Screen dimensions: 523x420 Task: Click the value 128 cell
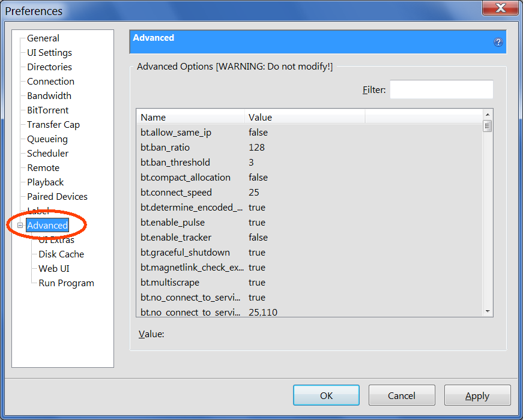(256, 148)
